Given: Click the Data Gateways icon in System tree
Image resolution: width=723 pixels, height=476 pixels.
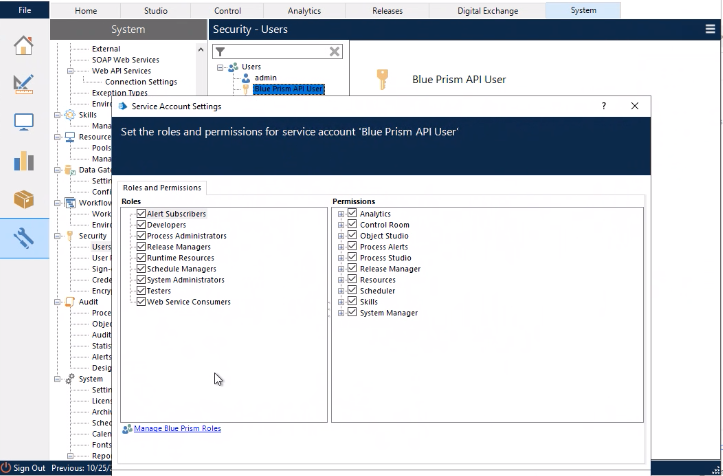Looking at the screenshot, I should tap(70, 170).
